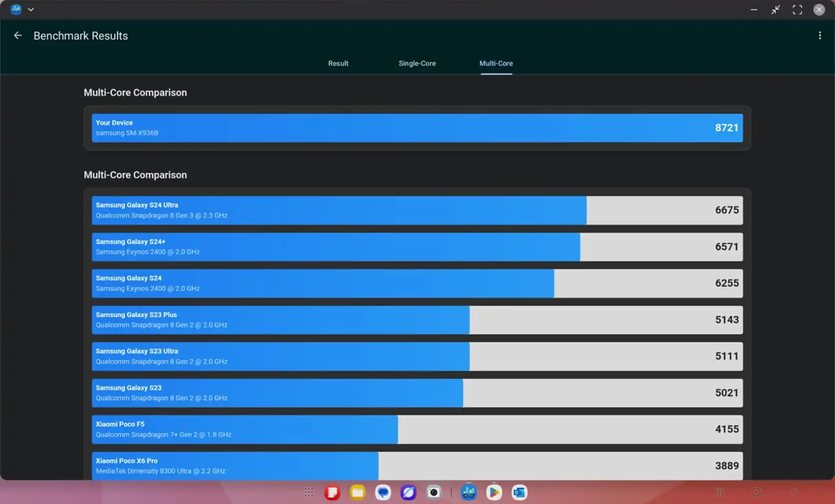This screenshot has width=835, height=504.
Task: Select the Samsung Galaxy S24 Ultra row
Action: (x=417, y=210)
